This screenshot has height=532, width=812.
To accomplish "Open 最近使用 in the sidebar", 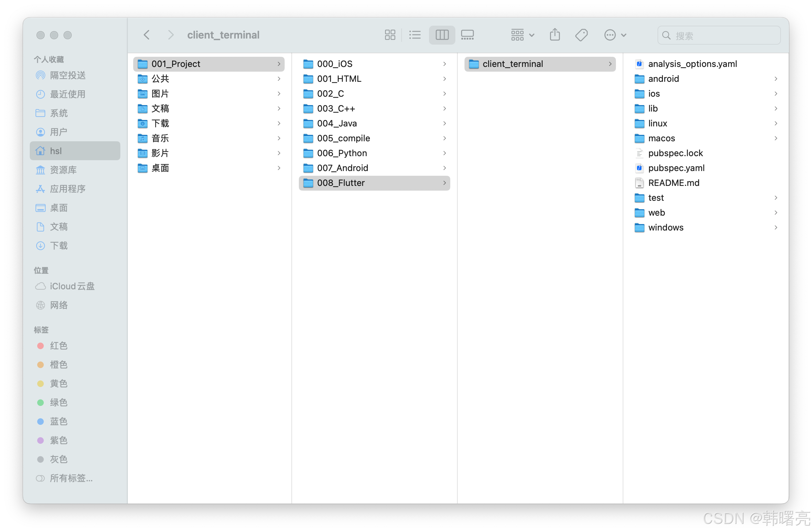I will click(75, 94).
